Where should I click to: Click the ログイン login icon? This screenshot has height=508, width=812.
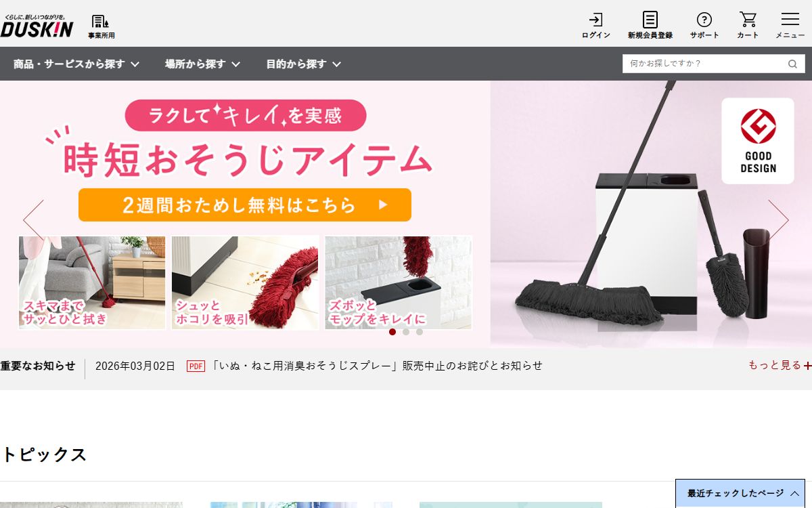point(595,26)
